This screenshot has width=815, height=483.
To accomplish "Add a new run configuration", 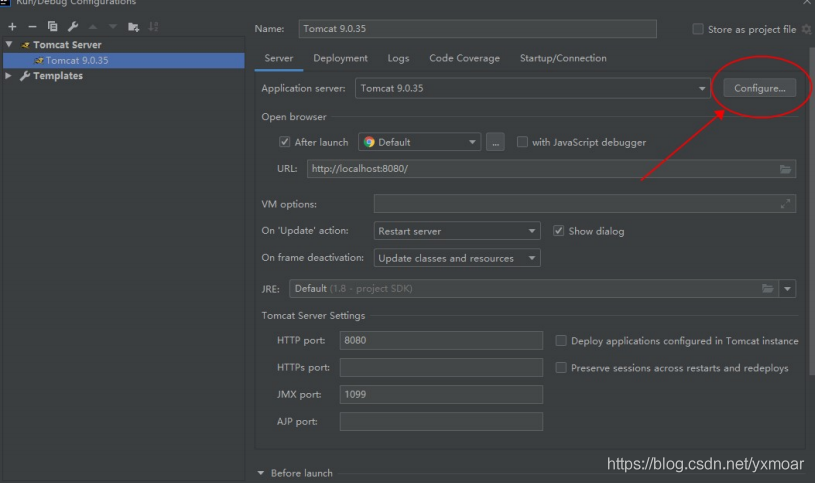I will pyautogui.click(x=12, y=27).
